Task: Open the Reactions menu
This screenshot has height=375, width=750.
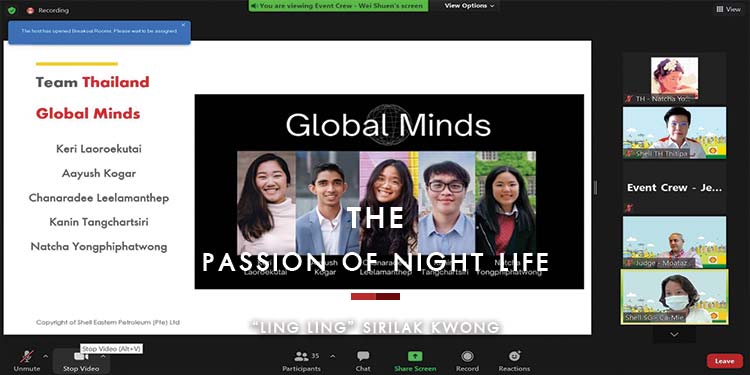Action: pyautogui.click(x=514, y=361)
